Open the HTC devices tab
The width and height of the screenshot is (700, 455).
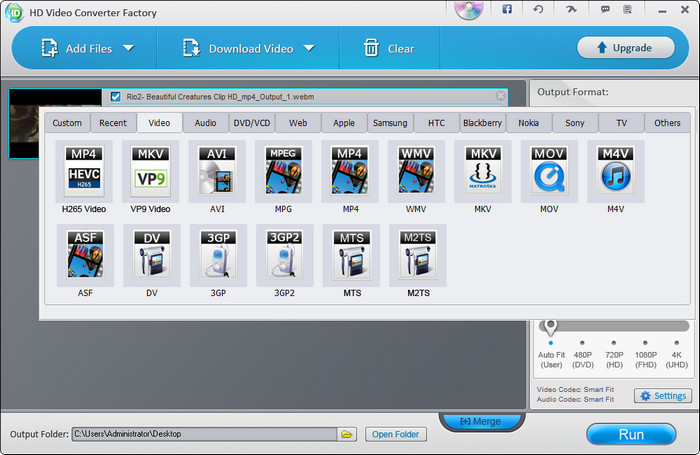(436, 123)
